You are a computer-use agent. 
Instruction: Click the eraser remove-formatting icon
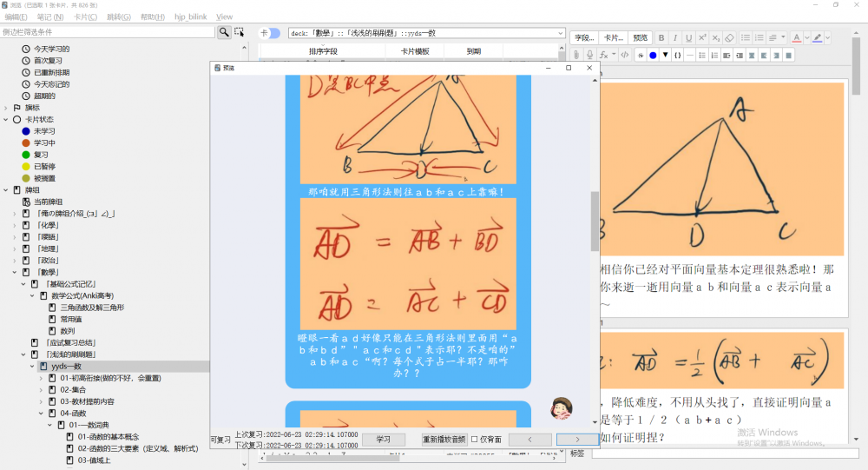[x=729, y=37]
